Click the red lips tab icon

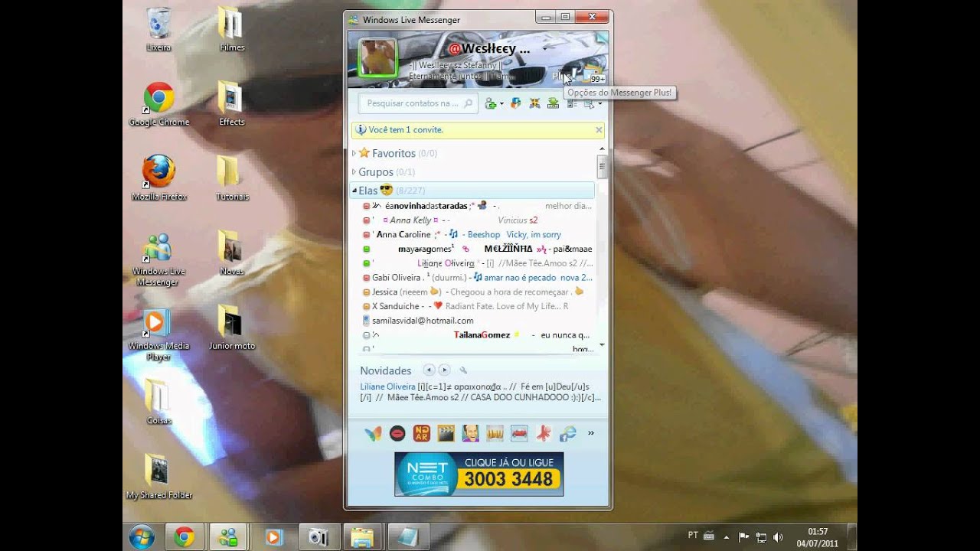click(397, 434)
